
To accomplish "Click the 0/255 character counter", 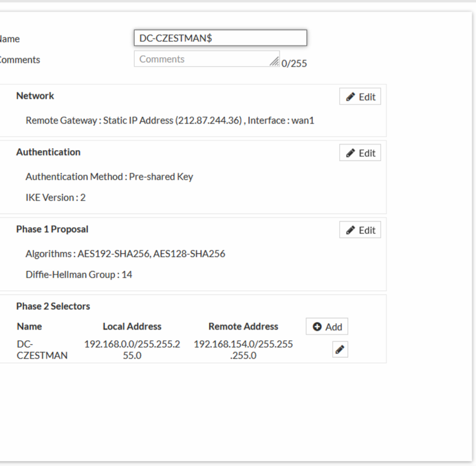I will (x=294, y=64).
